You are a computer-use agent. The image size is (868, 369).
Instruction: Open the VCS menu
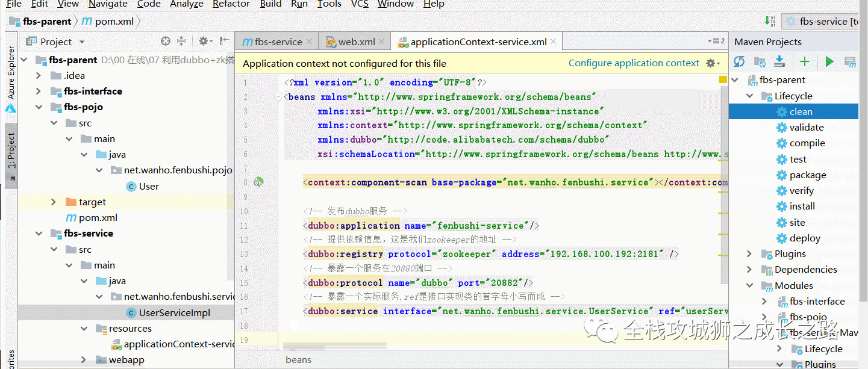pyautogui.click(x=360, y=4)
